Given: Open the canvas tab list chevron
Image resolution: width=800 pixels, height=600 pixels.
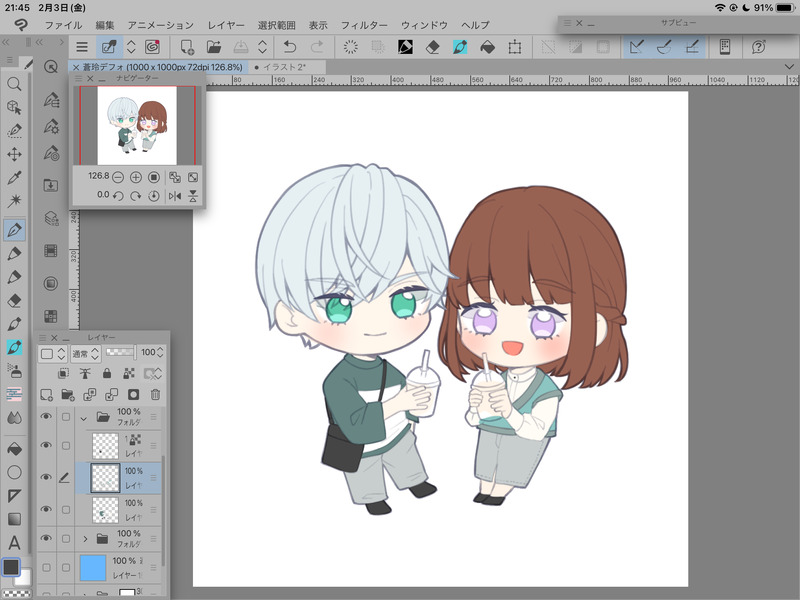Looking at the screenshot, I should point(789,67).
